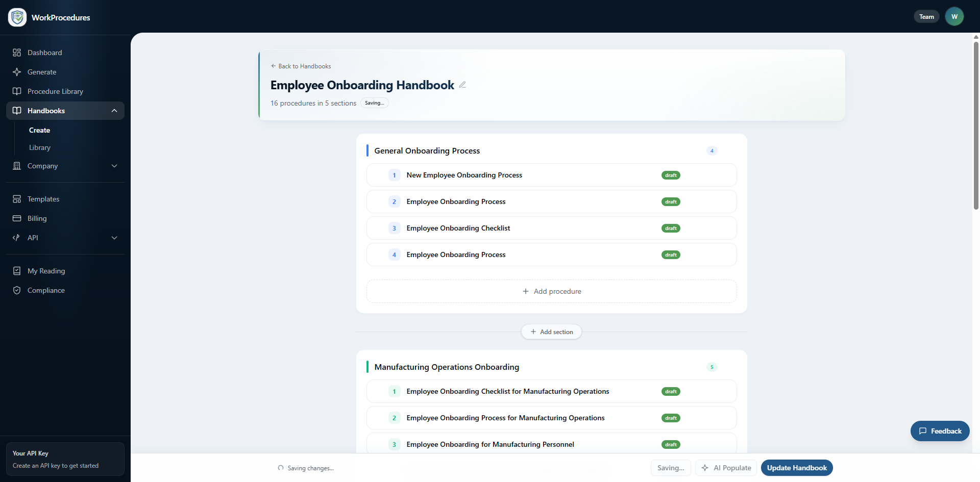This screenshot has width=980, height=482.
Task: Select row 2 Employee Onboarding Process
Action: (x=552, y=201)
